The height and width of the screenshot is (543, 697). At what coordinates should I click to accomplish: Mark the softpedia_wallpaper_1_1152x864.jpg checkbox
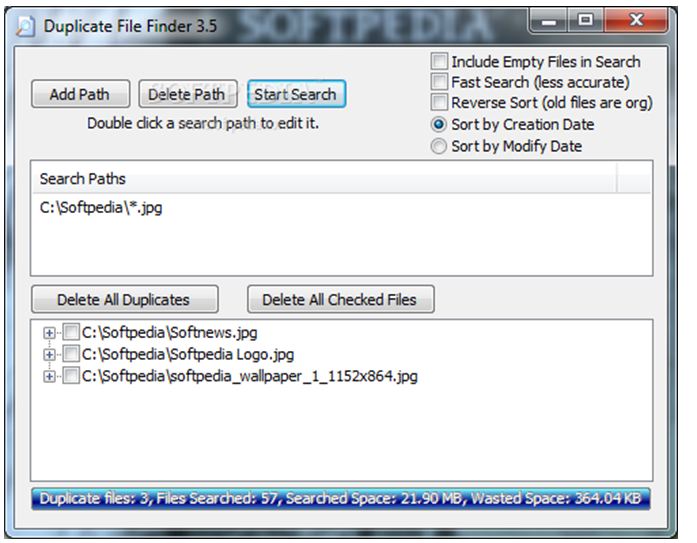pos(71,377)
